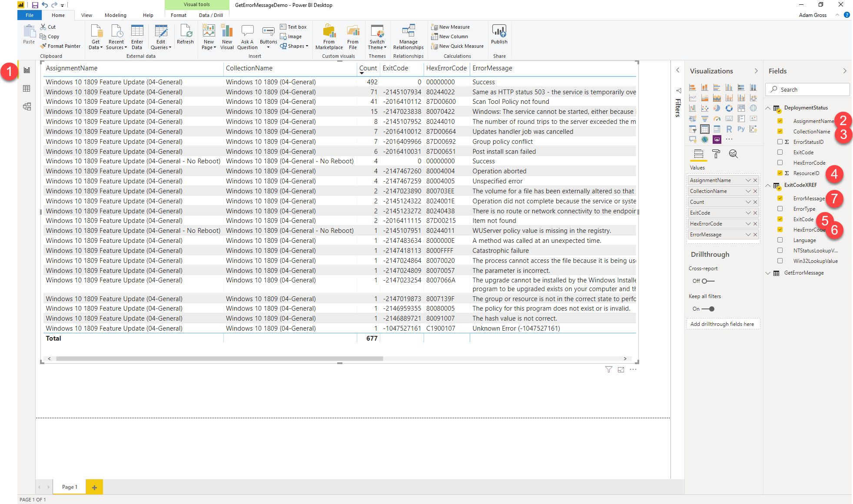
Task: Check ExitCode under DeploymentStatus table
Action: pyautogui.click(x=780, y=152)
